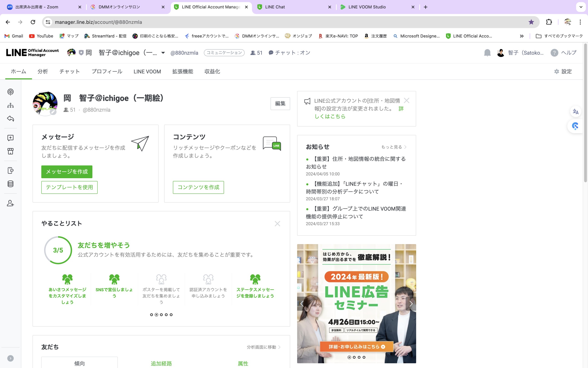This screenshot has width=588, height=368.
Task: Show previous banner slide arrow
Action: click(x=302, y=304)
